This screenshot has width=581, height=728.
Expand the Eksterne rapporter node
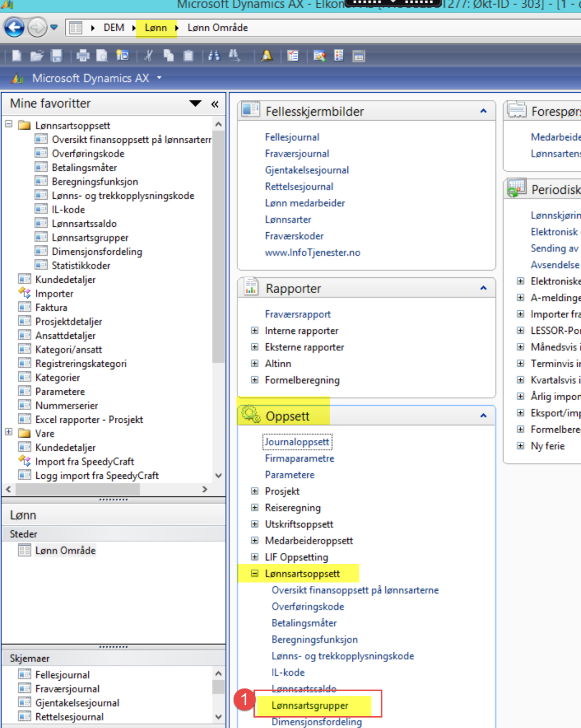pyautogui.click(x=255, y=347)
